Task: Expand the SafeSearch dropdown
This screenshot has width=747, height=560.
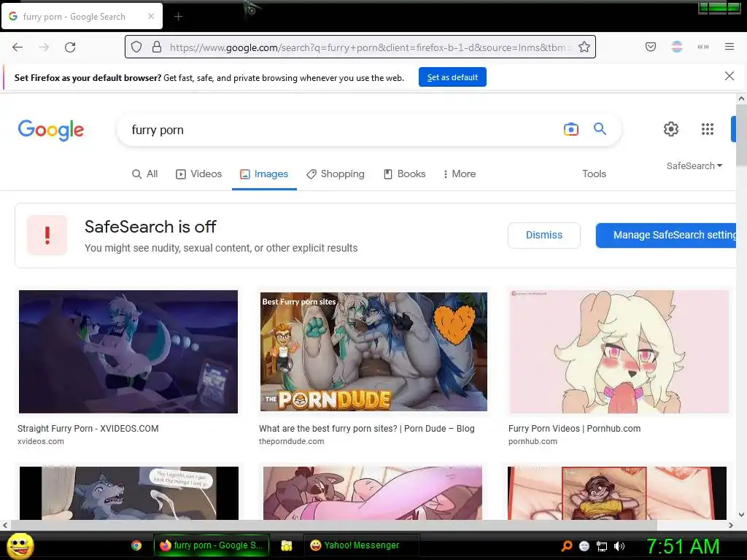Action: pos(694,166)
